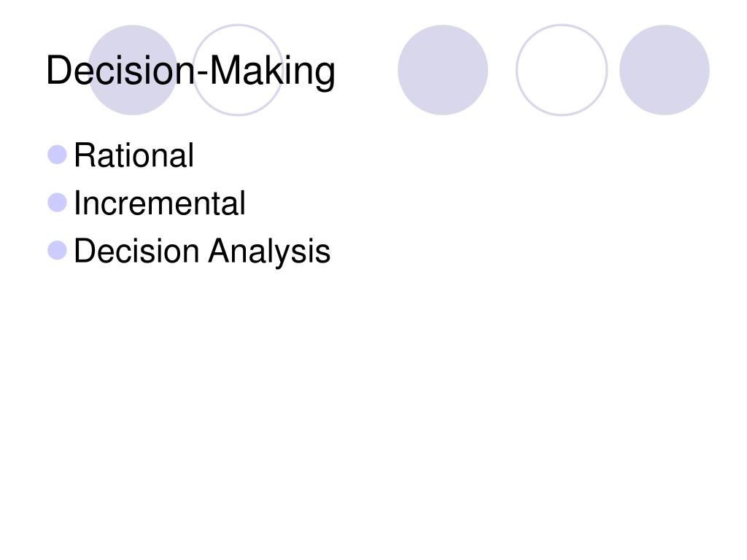Click the rightmost filled lavender circle
The width and height of the screenshot is (747, 560).
(664, 70)
